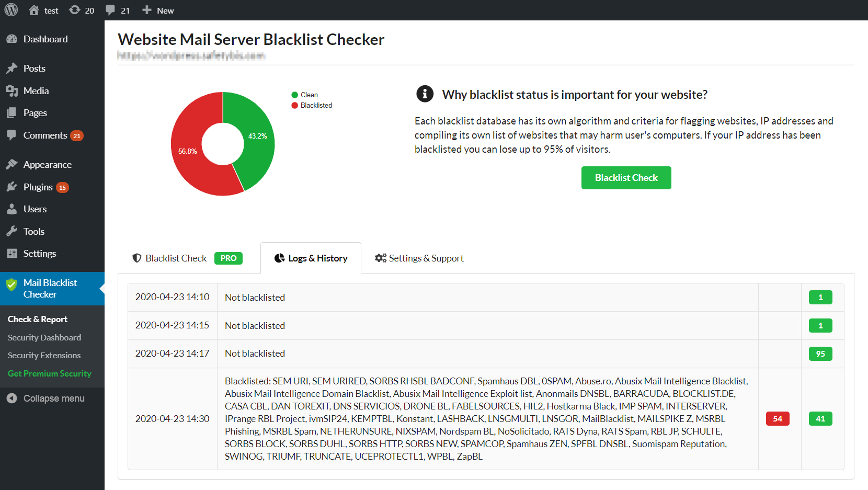Toggle Clean legend item in chart

point(305,95)
